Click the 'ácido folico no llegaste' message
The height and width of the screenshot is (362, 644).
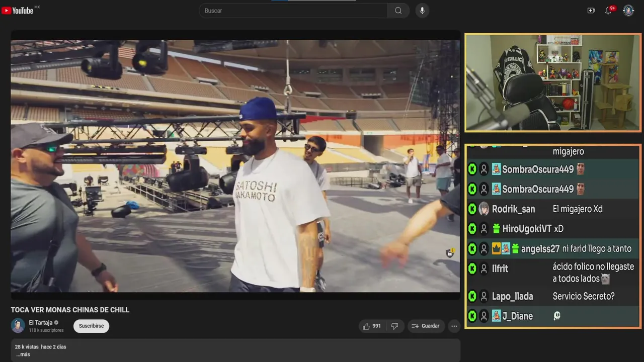593,273
